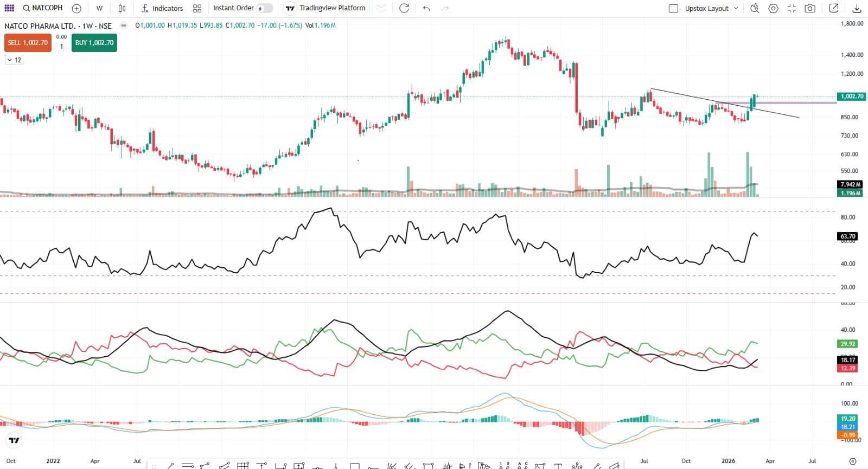Toggle the Instant Order switch
The image size is (868, 469).
click(265, 8)
